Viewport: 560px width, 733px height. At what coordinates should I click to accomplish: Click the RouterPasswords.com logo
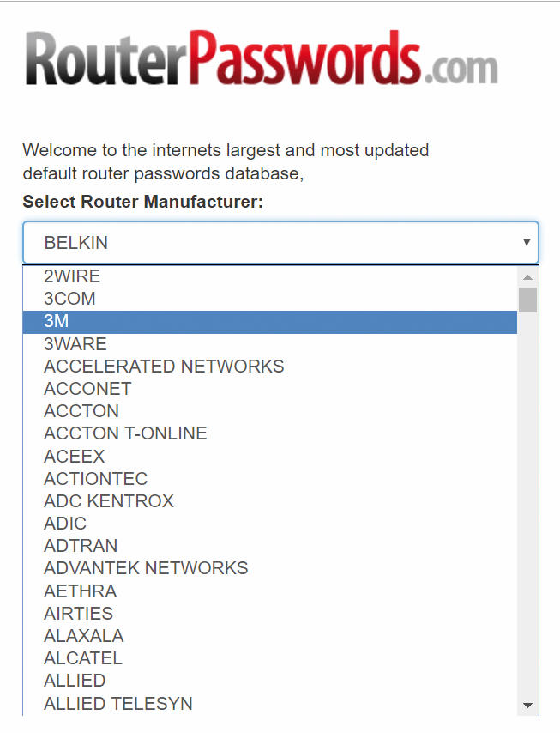(x=262, y=58)
